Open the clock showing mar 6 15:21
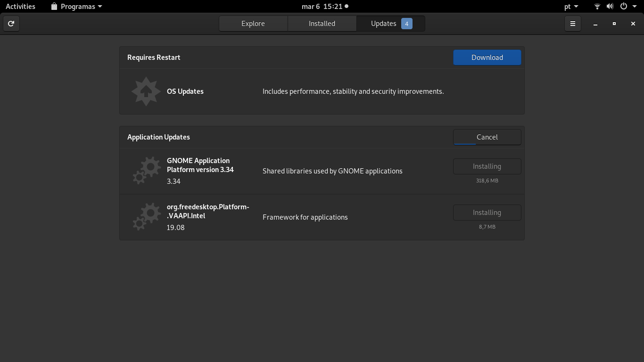 (325, 7)
